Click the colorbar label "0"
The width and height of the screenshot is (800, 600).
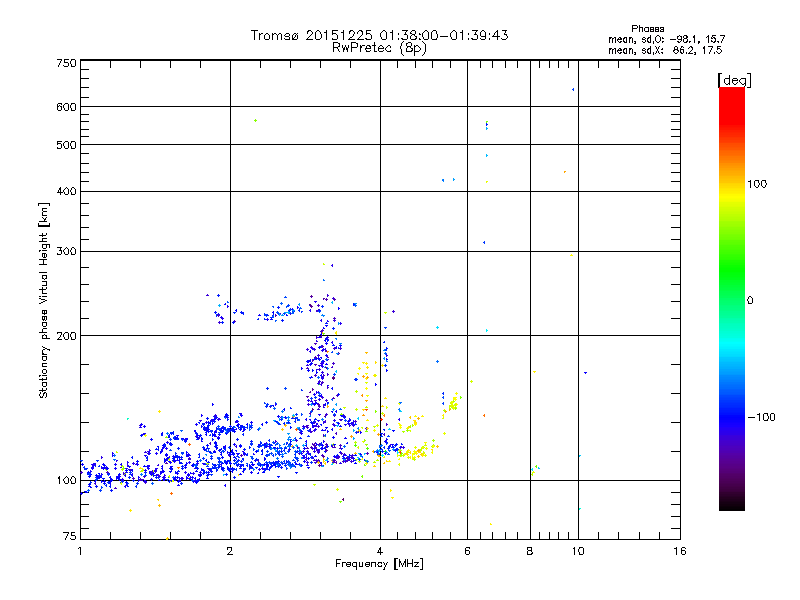[x=749, y=301]
